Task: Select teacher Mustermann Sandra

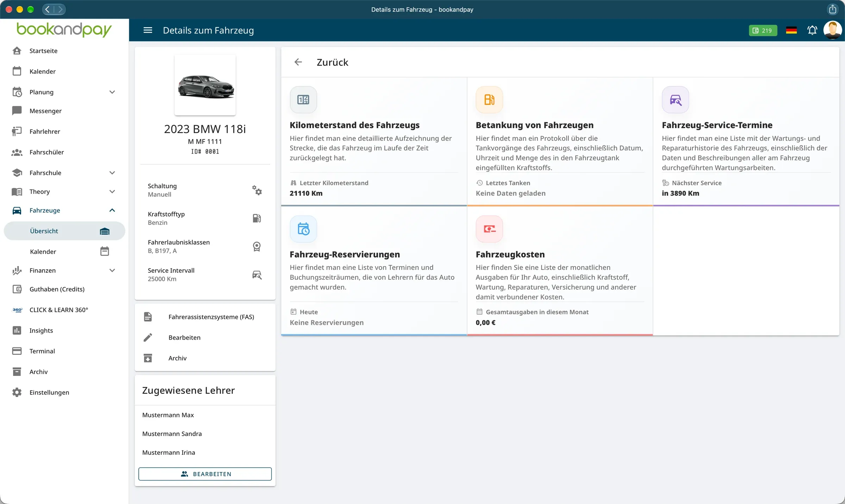Action: tap(205, 434)
